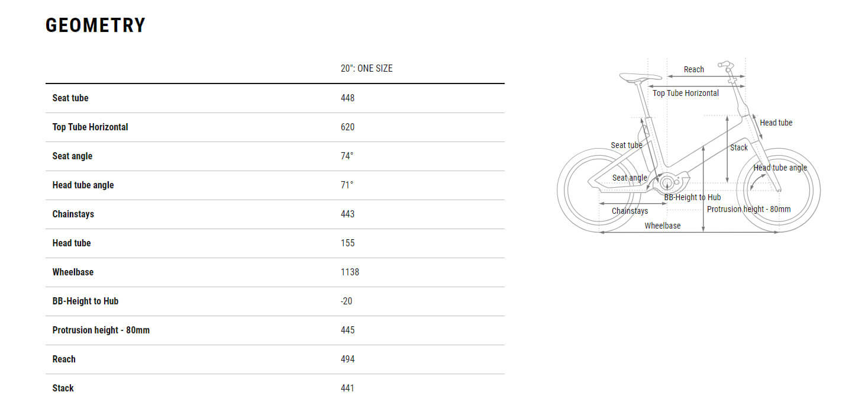Select the Seat angle row label
This screenshot has height=408, width=868.
(72, 156)
